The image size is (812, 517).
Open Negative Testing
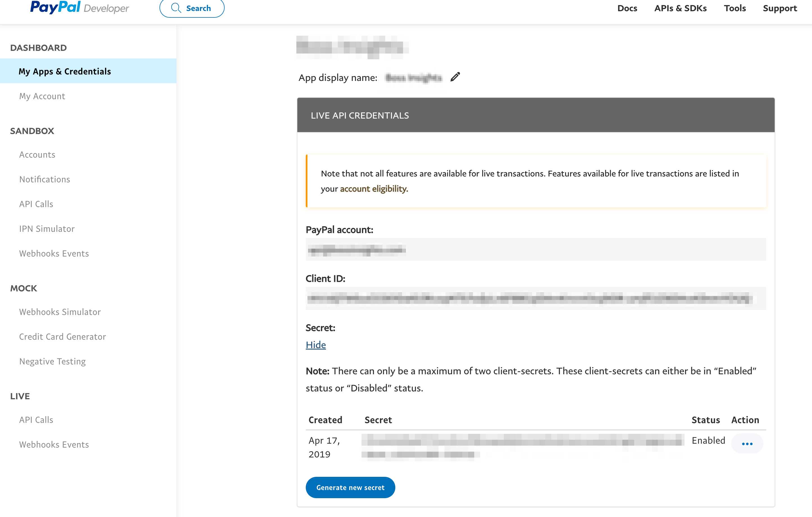[52, 361]
